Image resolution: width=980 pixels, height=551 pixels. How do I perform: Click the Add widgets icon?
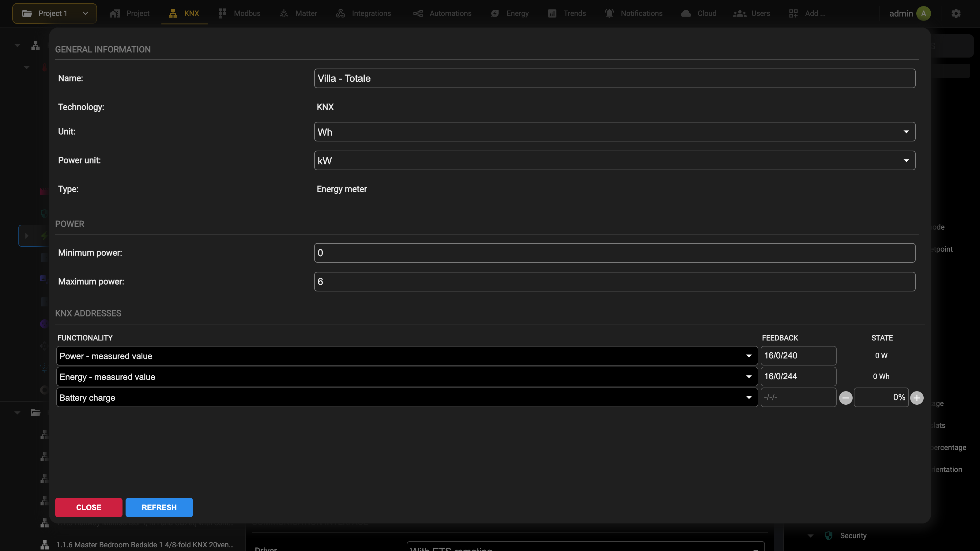coord(793,13)
